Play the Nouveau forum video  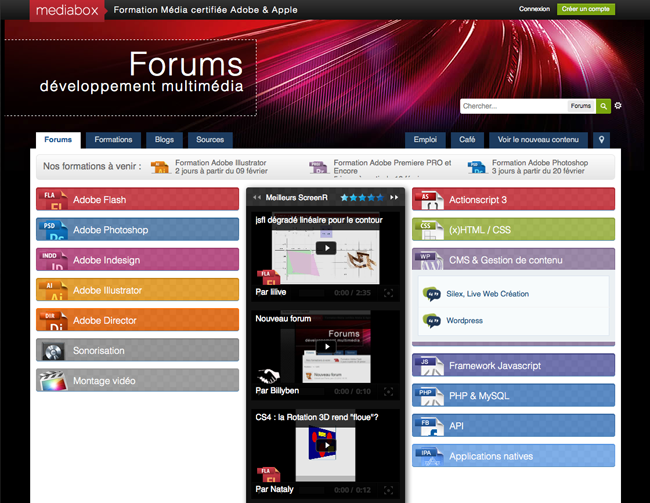[x=326, y=347]
